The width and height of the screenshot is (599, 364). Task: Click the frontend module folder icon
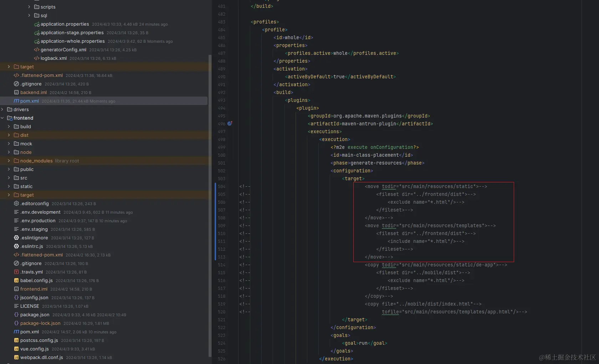tap(10, 118)
